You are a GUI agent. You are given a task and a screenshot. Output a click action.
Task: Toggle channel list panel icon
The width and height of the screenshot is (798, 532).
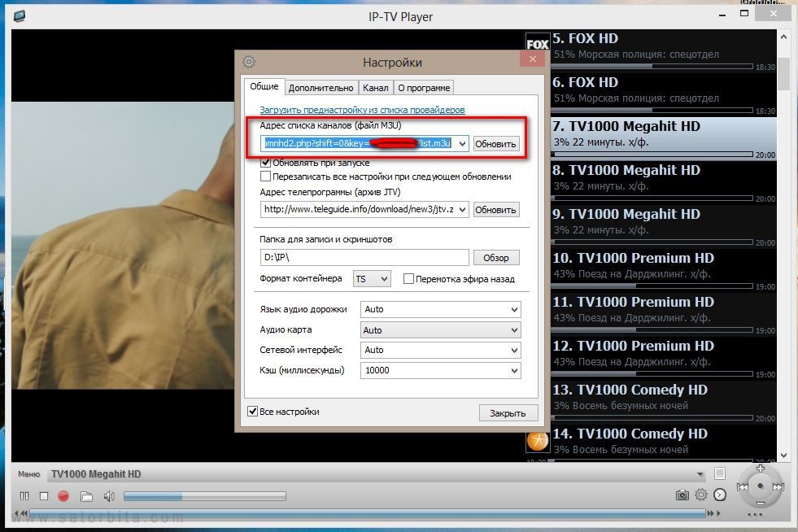tap(720, 473)
